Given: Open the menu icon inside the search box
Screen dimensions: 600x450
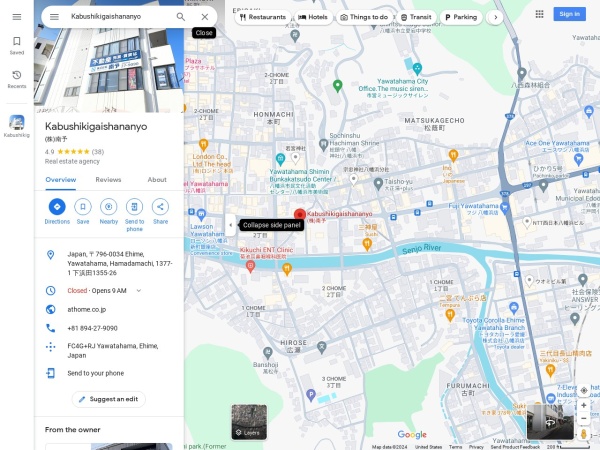Looking at the screenshot, I should click(54, 17).
